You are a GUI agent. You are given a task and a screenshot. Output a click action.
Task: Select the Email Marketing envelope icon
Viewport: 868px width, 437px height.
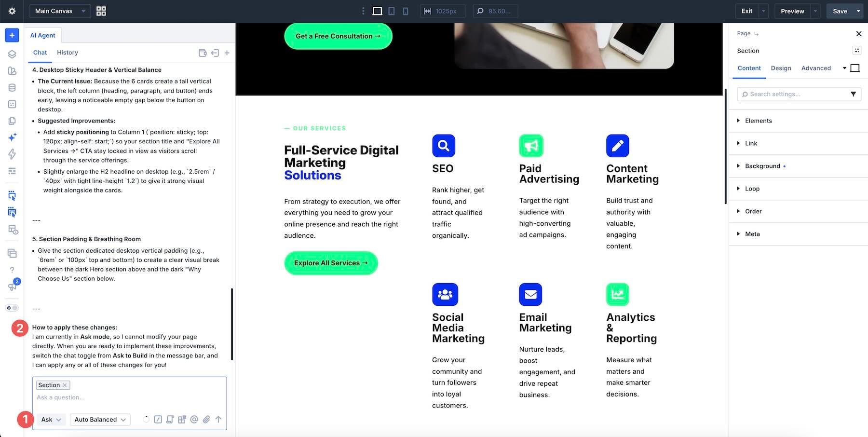530,294
